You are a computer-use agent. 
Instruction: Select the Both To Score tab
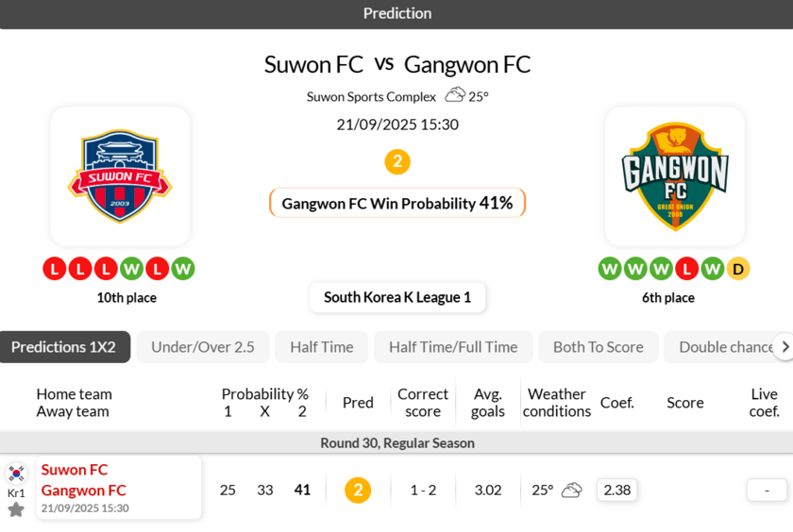(599, 347)
